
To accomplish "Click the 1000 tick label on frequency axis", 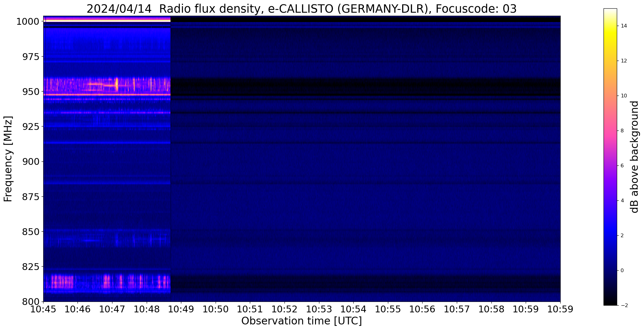I will [28, 22].
